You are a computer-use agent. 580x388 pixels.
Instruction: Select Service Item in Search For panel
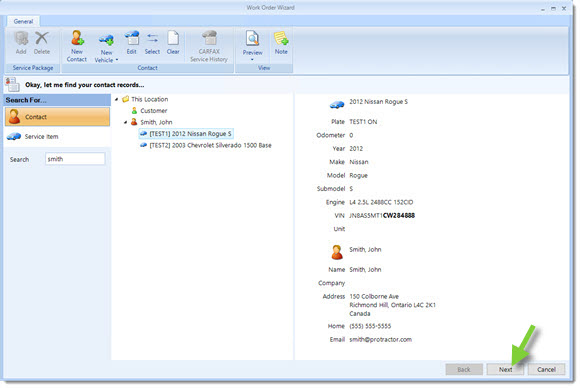(57, 136)
